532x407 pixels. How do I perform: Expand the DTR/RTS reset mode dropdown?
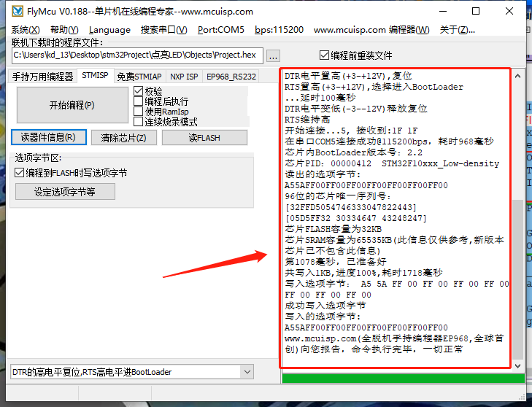(x=245, y=372)
